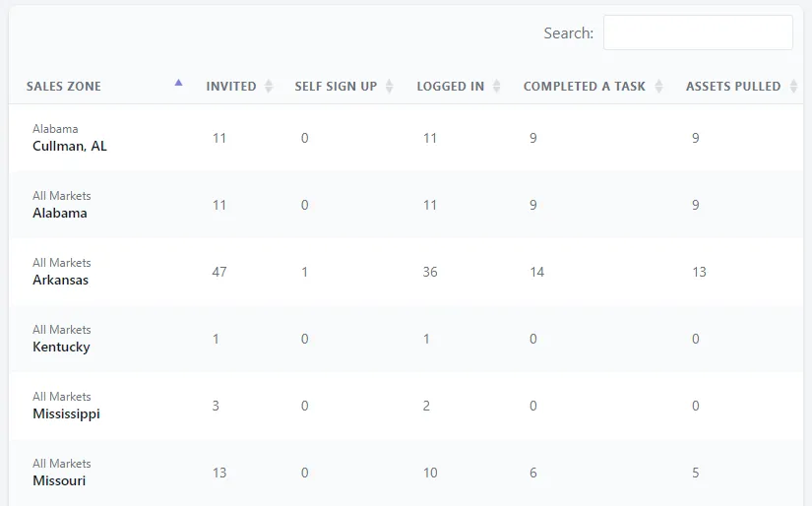Open the Missouri sales zone

pyautogui.click(x=59, y=480)
